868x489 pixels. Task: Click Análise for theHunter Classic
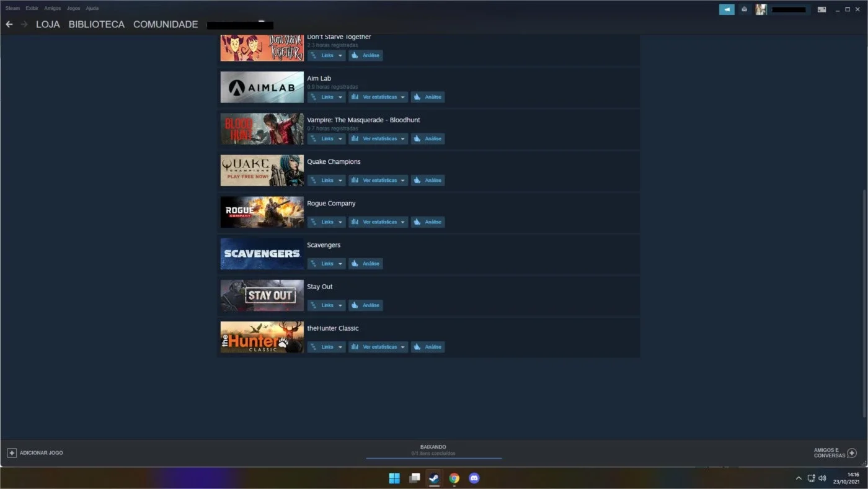click(x=428, y=347)
